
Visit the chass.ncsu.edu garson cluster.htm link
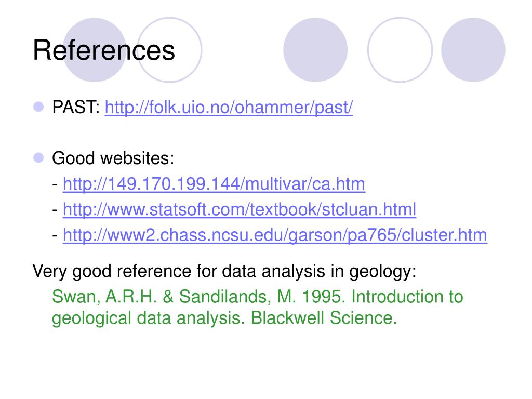(x=275, y=235)
